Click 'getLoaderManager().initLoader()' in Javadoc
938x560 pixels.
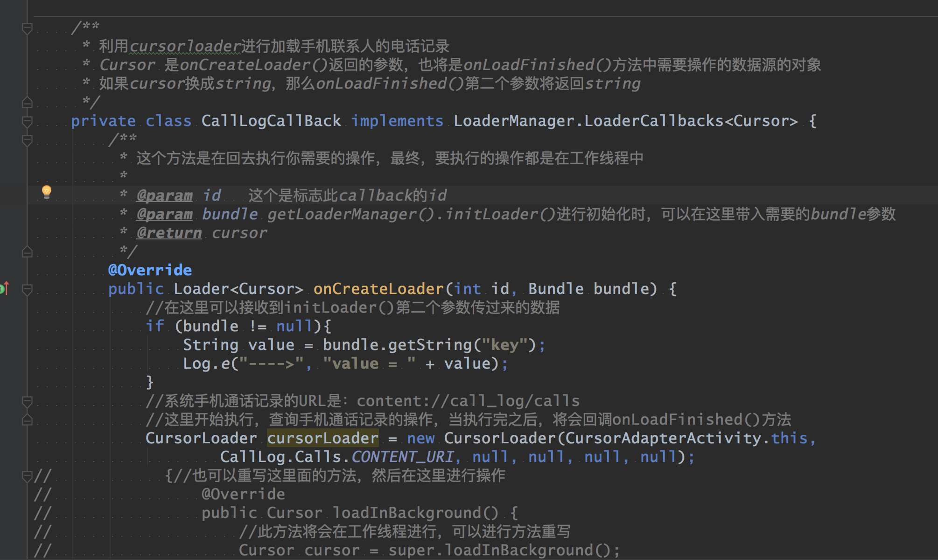click(x=411, y=214)
